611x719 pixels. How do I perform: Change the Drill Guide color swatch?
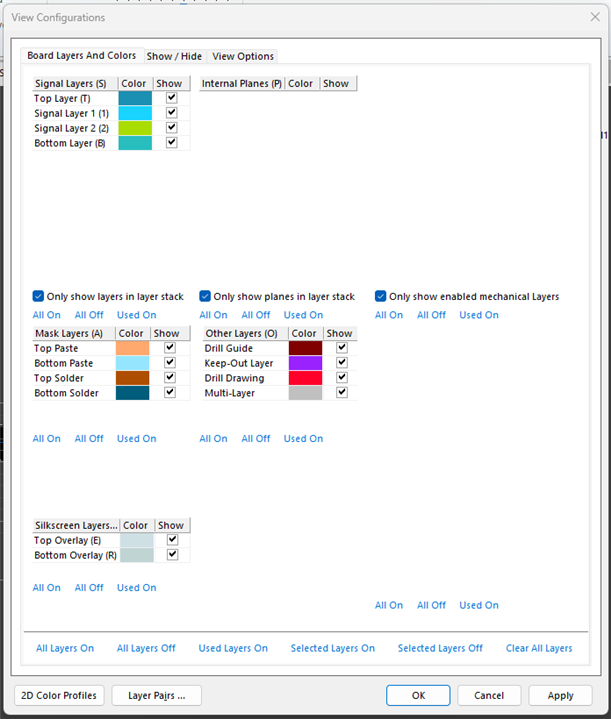tap(305, 348)
